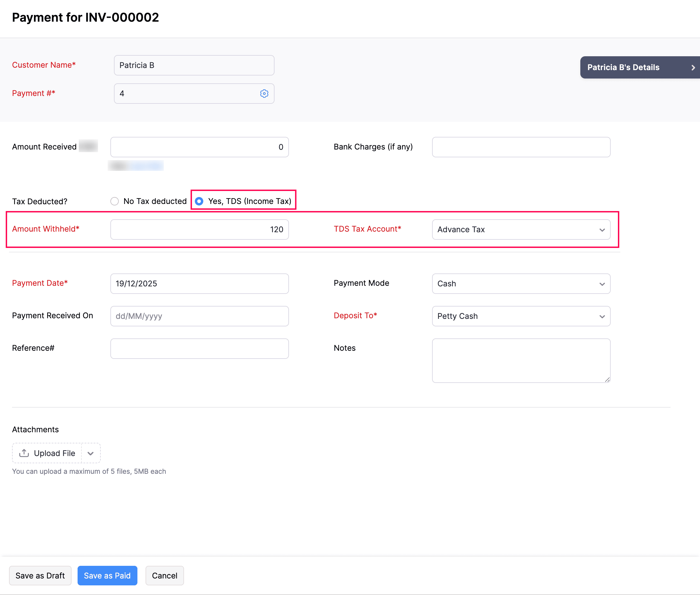Click Save as Paid button
The image size is (700, 595).
[107, 576]
